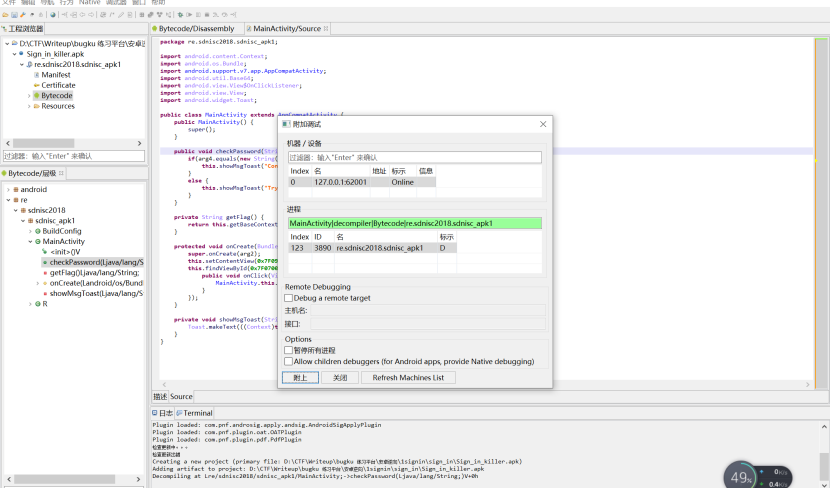Viewport: 830px width, 489px height.
Task: Check the 暂停所有进程 option
Action: pos(289,350)
